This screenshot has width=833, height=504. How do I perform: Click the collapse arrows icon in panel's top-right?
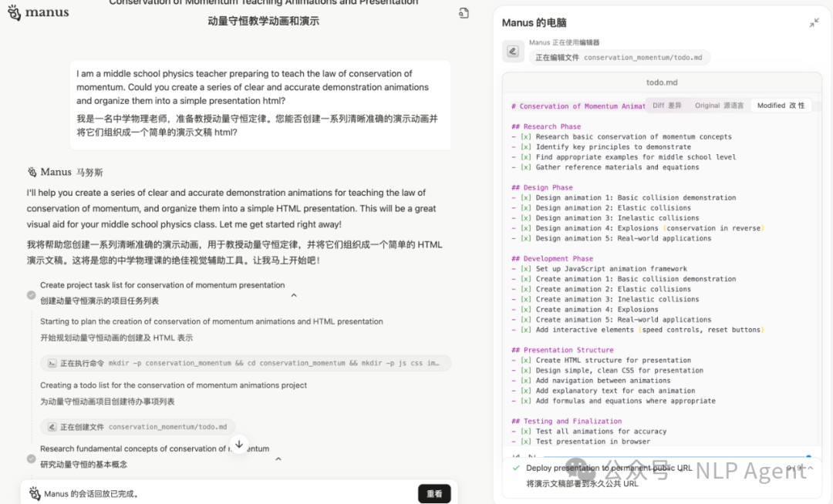pyautogui.click(x=815, y=21)
